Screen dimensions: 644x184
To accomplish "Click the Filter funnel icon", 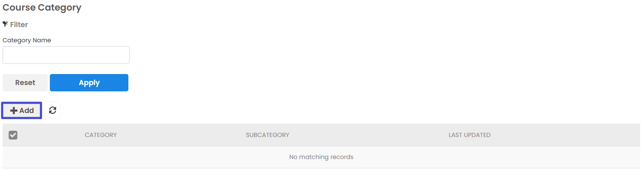I will tap(5, 24).
